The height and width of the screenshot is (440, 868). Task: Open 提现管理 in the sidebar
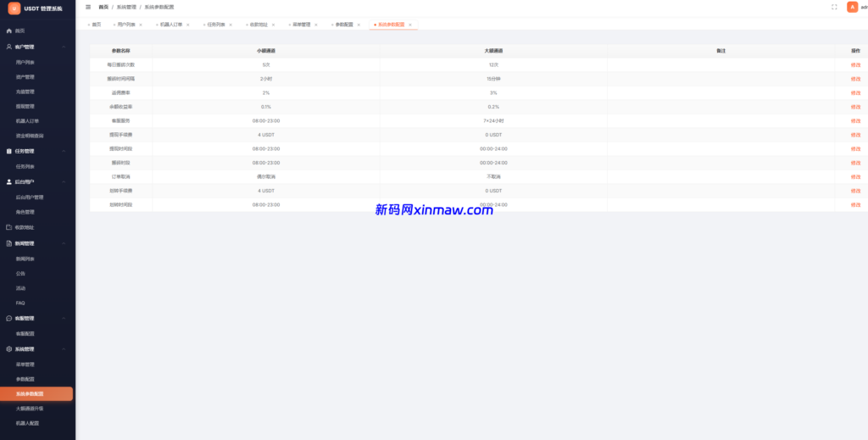pos(25,106)
